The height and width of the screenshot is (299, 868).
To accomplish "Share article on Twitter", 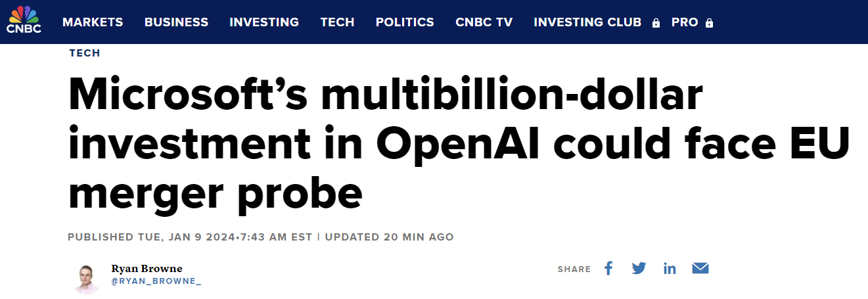I will (x=639, y=268).
